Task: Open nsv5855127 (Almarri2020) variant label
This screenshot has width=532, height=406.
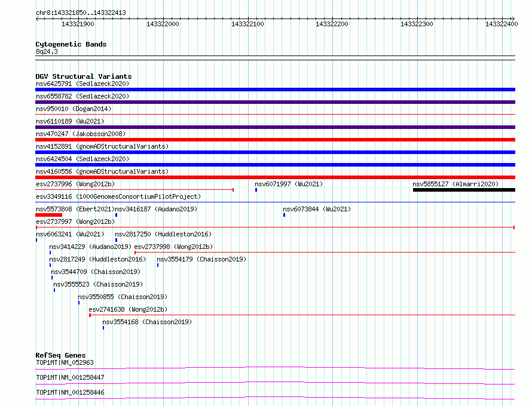Action: click(x=455, y=184)
